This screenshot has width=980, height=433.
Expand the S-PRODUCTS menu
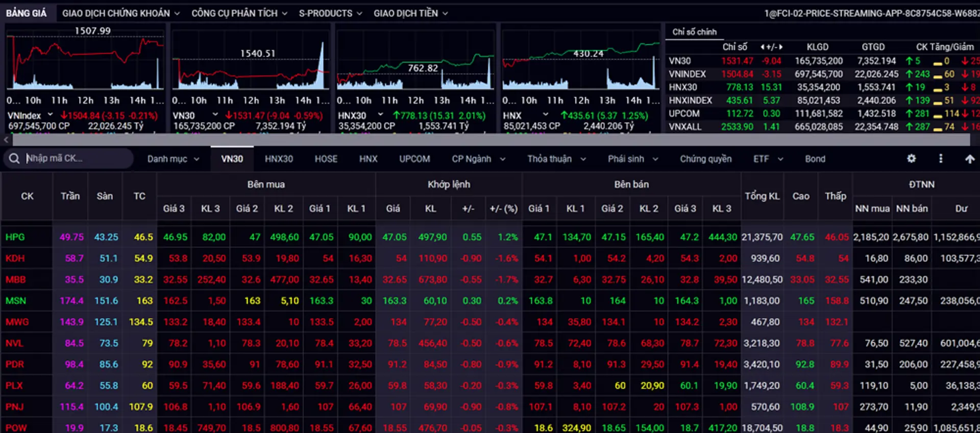pyautogui.click(x=330, y=13)
